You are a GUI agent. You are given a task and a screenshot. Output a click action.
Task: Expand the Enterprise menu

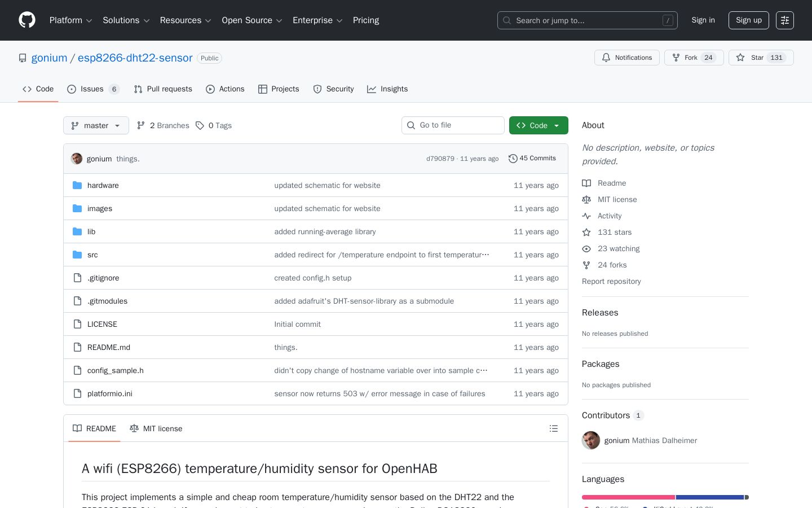click(317, 20)
